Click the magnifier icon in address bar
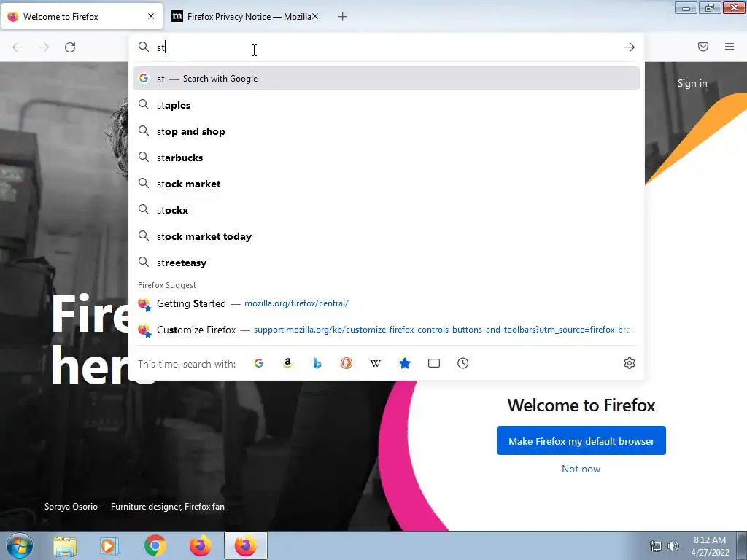The width and height of the screenshot is (747, 560). tap(144, 47)
